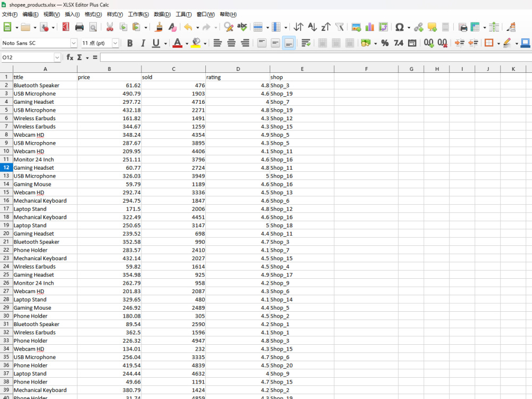Open the 插入(I) menu
This screenshot has width=532, height=399.
72,14
